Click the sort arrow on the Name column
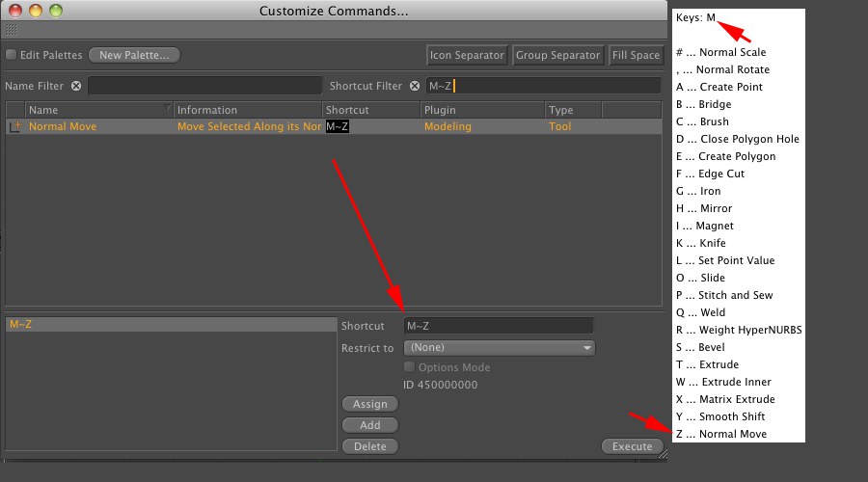Viewport: 868px width, 482px height. (167, 107)
